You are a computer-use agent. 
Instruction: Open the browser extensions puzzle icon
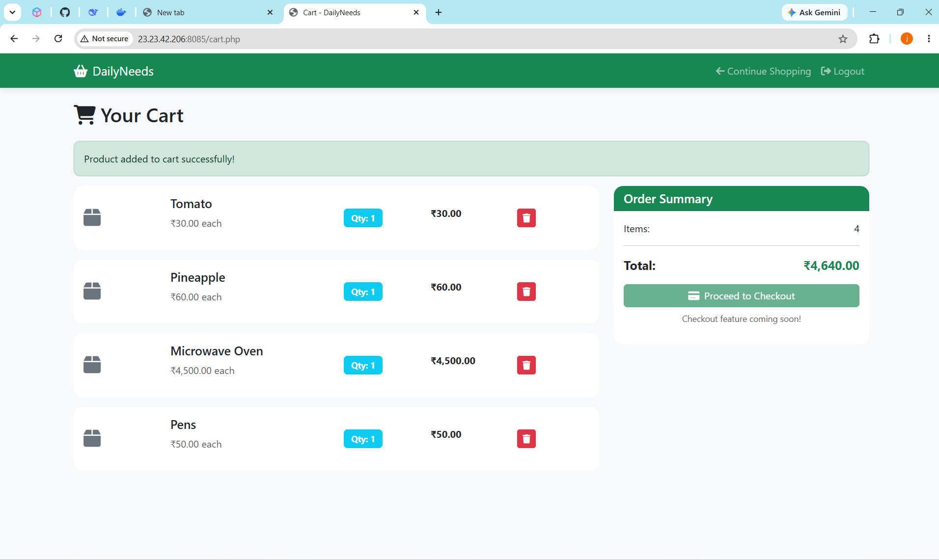click(x=874, y=39)
